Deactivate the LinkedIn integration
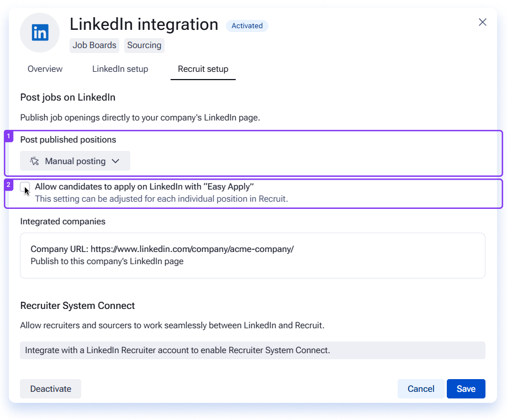The image size is (507, 420). click(50, 389)
